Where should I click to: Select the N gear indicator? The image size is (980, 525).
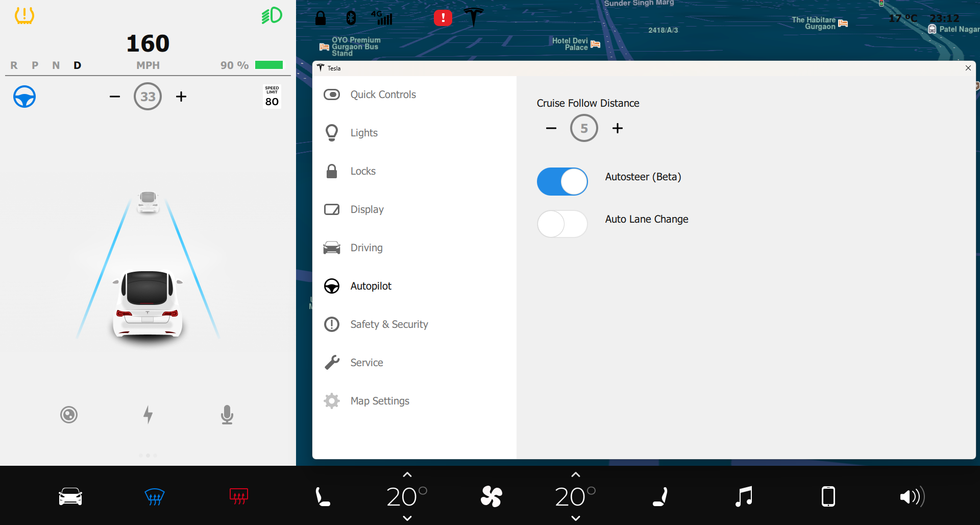pos(56,65)
